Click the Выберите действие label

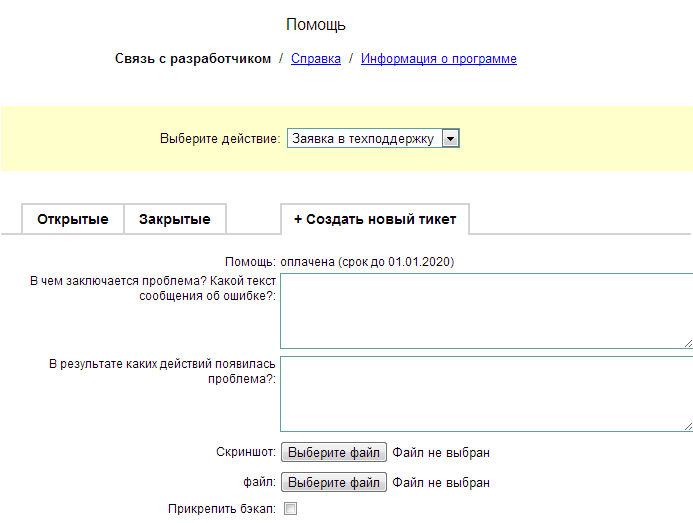pos(220,139)
